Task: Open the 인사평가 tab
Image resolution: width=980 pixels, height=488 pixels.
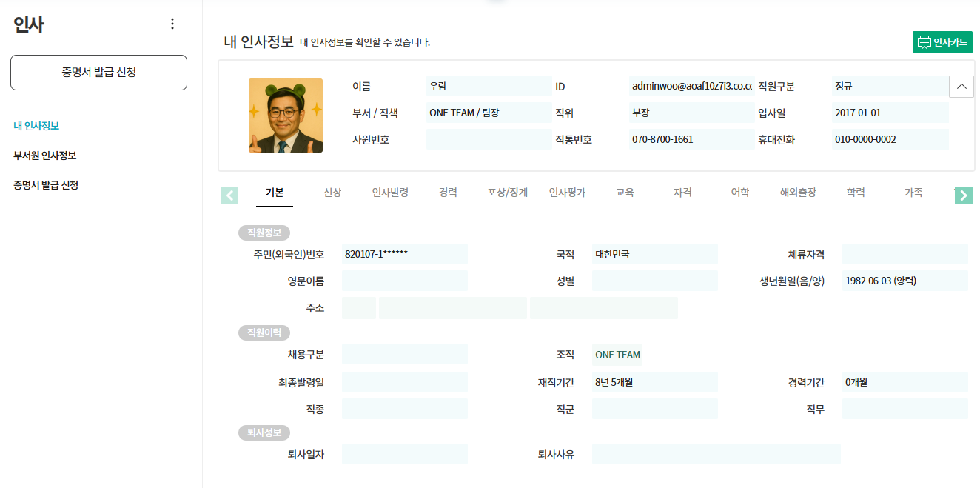Action: 568,192
